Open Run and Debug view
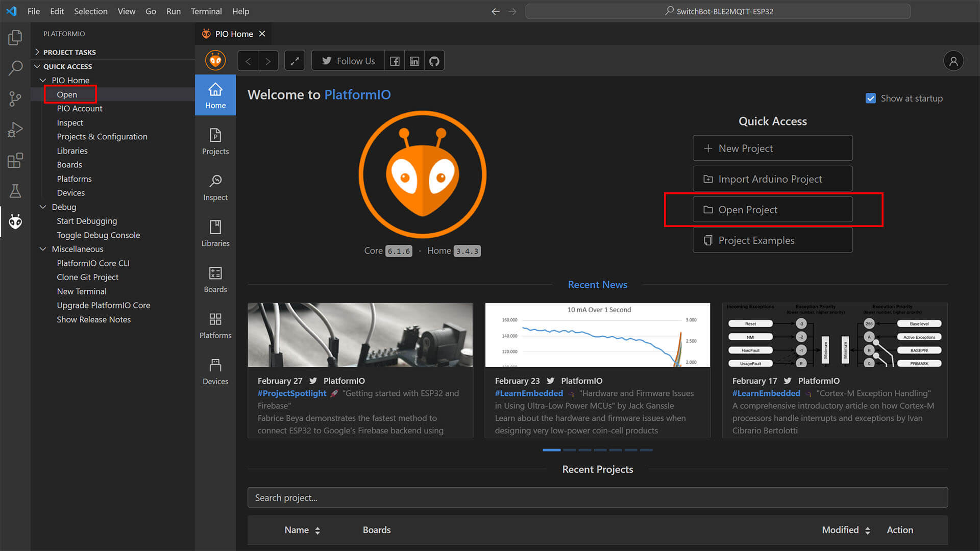This screenshot has height=551, width=980. point(15,130)
